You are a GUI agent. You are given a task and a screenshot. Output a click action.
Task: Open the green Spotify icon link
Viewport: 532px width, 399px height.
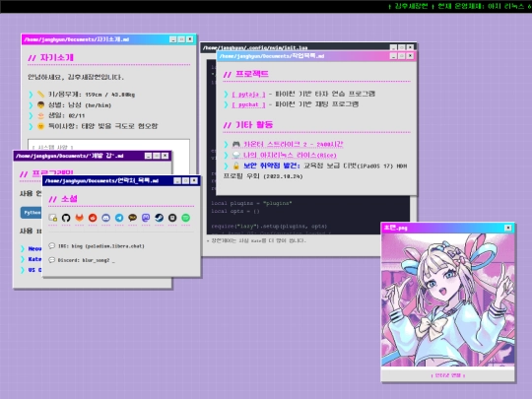click(185, 218)
